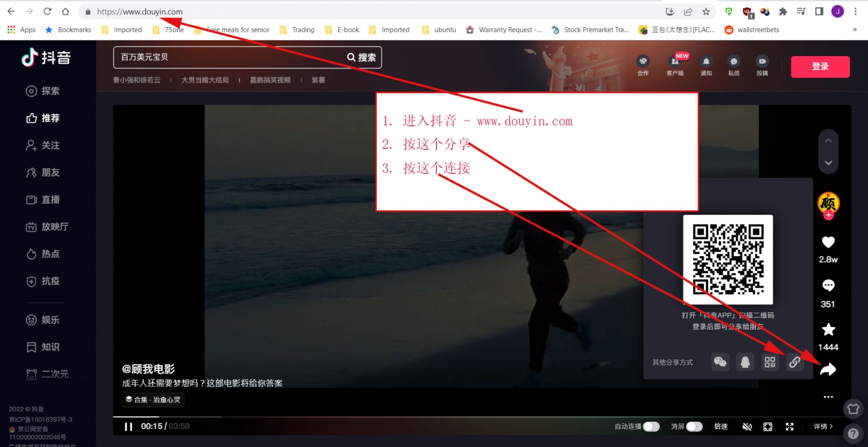Open comments with speech bubble icon

828,286
